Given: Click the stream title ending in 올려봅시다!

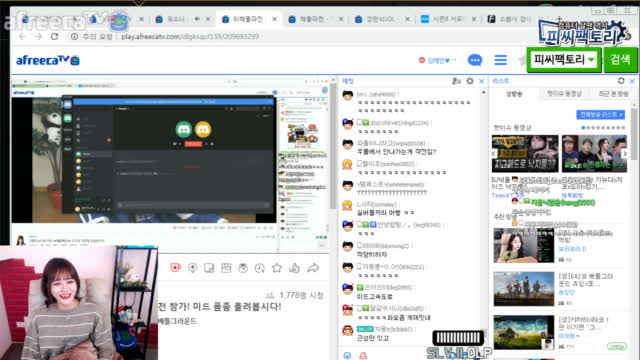Looking at the screenshot, I should (x=220, y=307).
